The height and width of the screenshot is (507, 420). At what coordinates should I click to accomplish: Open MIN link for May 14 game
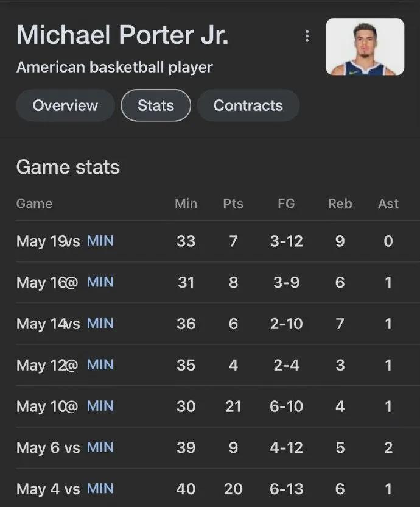(100, 324)
